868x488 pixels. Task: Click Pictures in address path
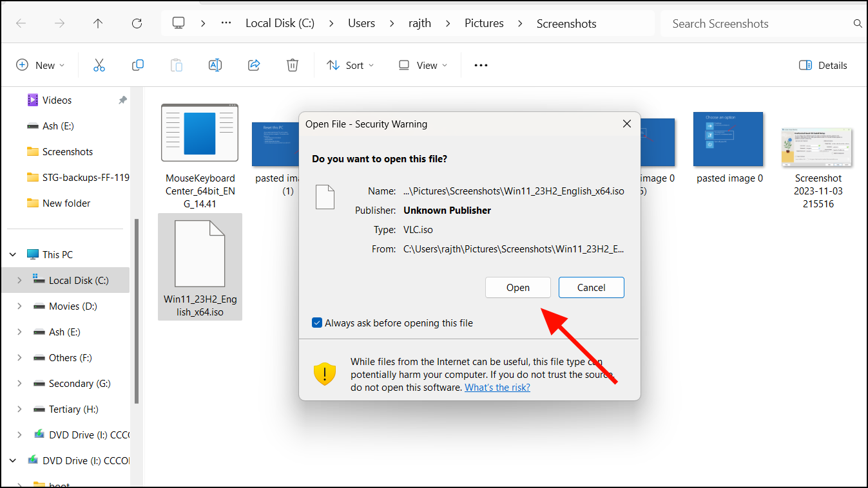pos(484,23)
